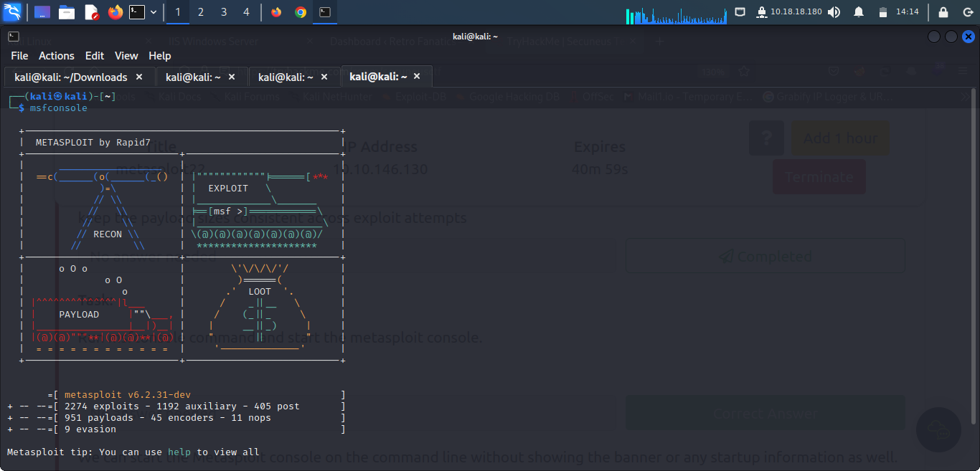Open the terminal window title icon menu

tap(14, 36)
